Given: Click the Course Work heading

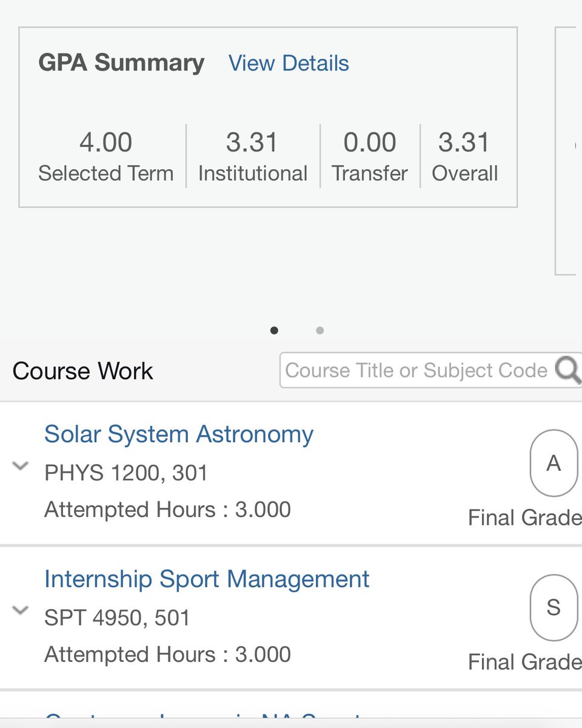Looking at the screenshot, I should click(83, 371).
